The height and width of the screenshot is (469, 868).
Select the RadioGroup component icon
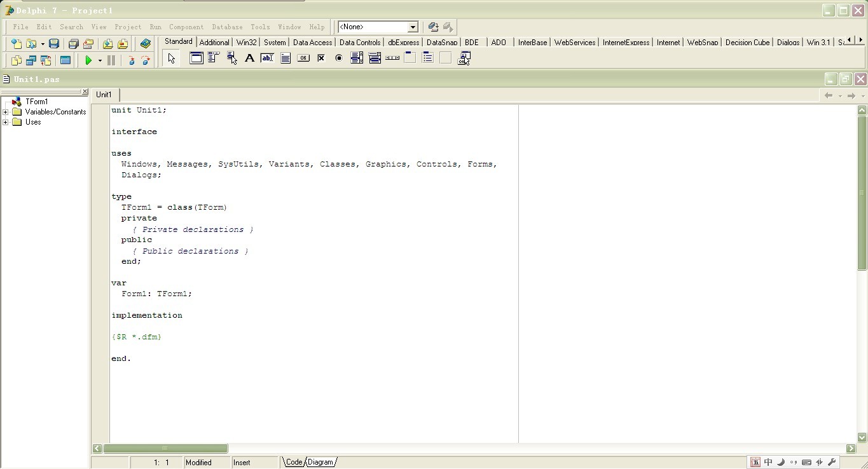428,58
